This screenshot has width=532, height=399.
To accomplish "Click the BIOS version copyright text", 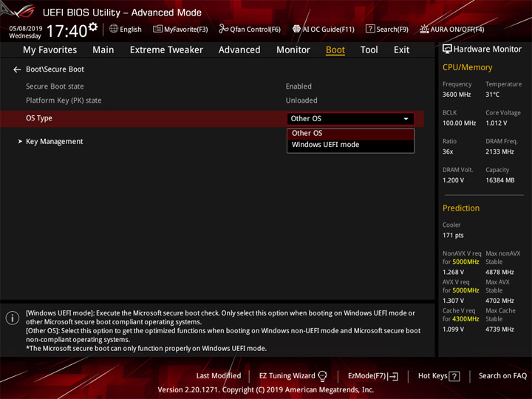I will click(x=266, y=390).
